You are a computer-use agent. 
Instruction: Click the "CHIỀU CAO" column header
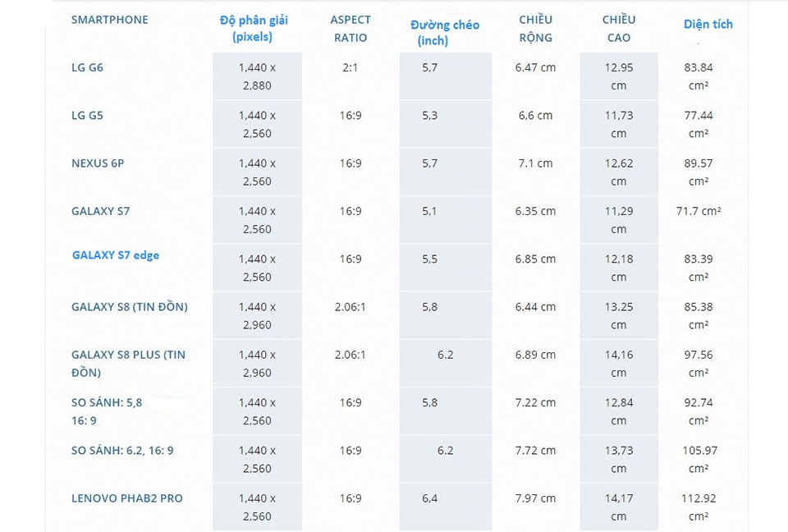pos(618,28)
